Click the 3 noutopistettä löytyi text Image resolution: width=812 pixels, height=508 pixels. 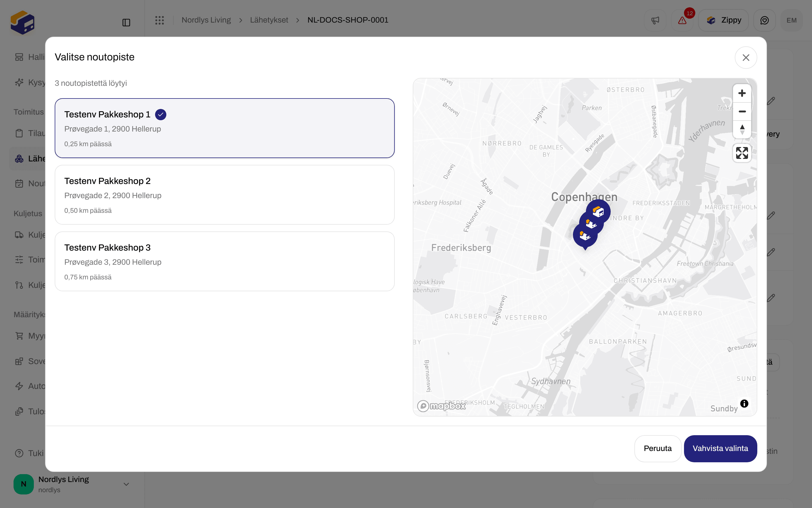click(x=91, y=83)
